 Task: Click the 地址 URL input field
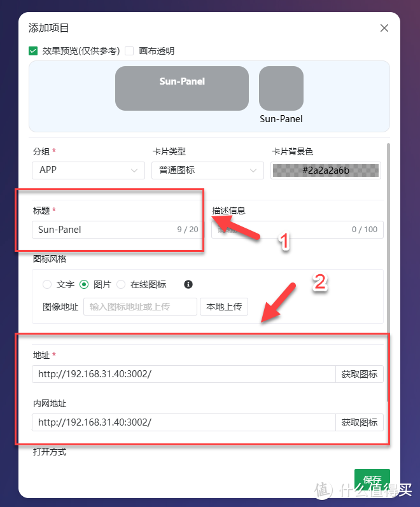[x=184, y=374]
